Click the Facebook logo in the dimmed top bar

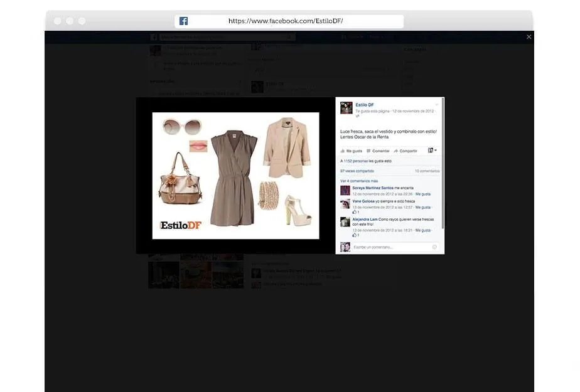click(x=154, y=37)
